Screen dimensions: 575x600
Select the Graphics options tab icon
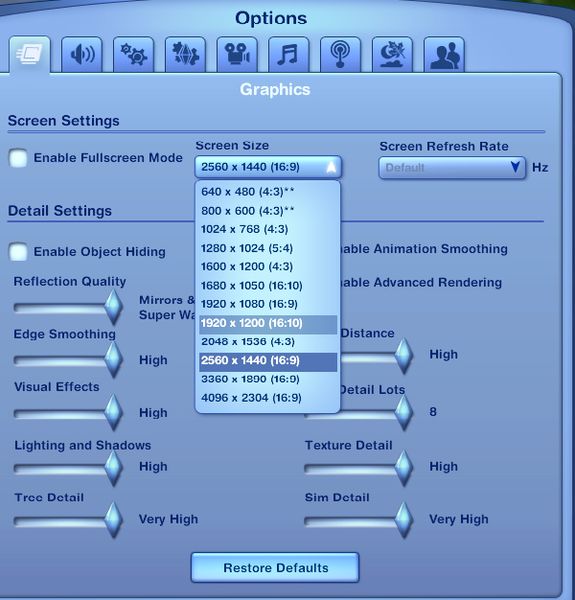pos(30,54)
